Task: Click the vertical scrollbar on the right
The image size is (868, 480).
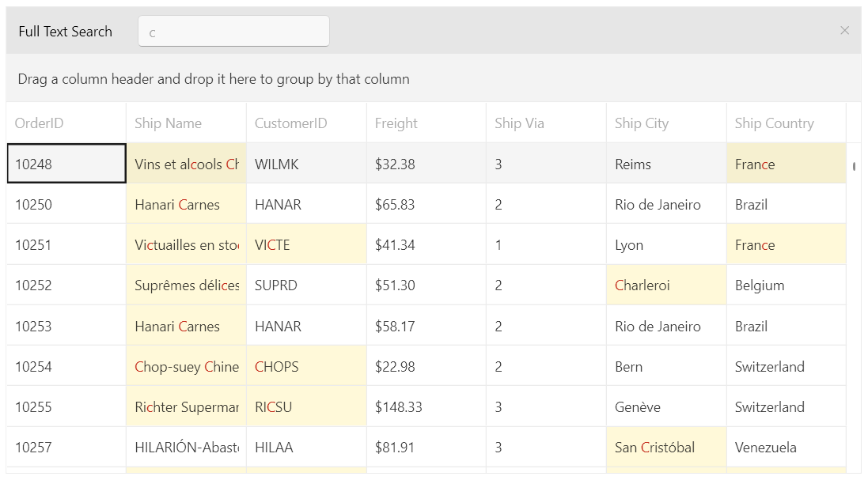Action: [x=855, y=166]
